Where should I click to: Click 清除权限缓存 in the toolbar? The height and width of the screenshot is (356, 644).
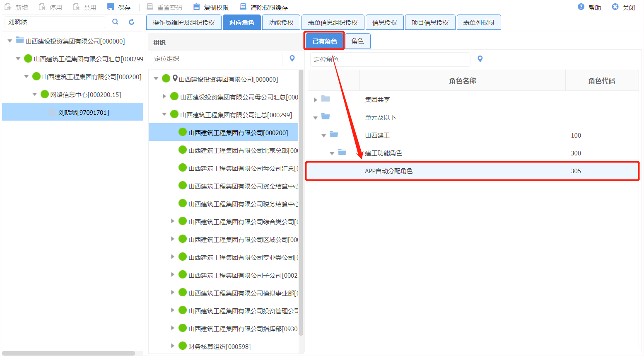tap(264, 7)
